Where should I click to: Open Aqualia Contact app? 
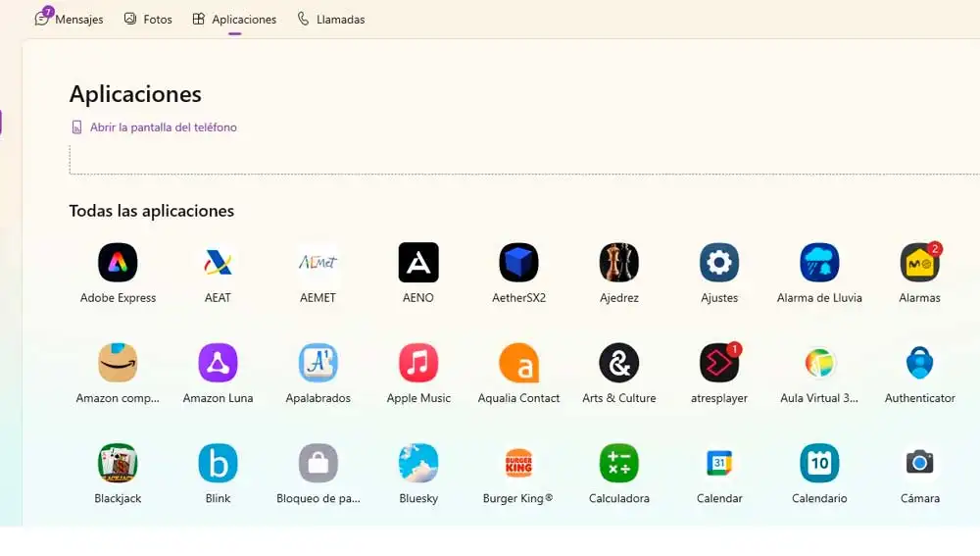[518, 363]
